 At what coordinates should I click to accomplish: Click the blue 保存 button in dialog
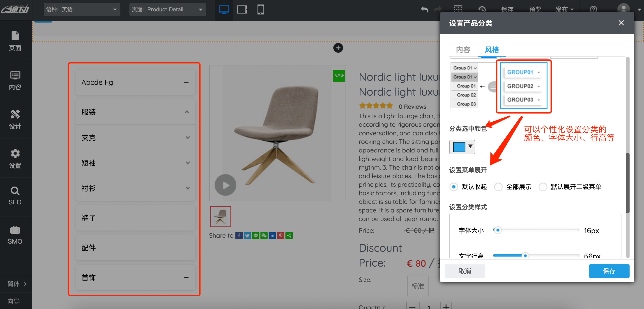(609, 271)
